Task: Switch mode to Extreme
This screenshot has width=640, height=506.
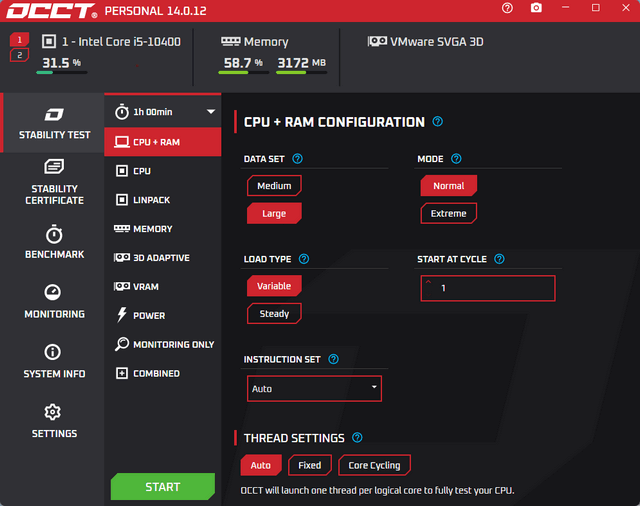Action: [x=448, y=213]
